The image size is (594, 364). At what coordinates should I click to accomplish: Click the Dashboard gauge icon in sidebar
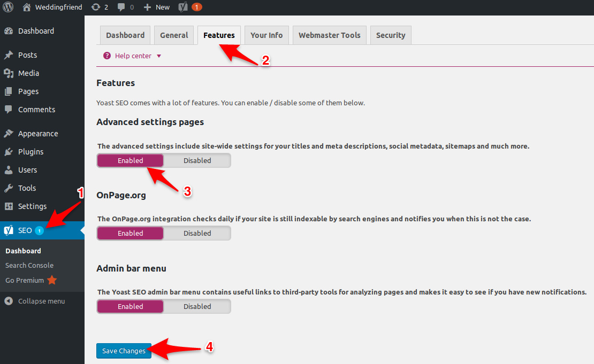coord(9,31)
